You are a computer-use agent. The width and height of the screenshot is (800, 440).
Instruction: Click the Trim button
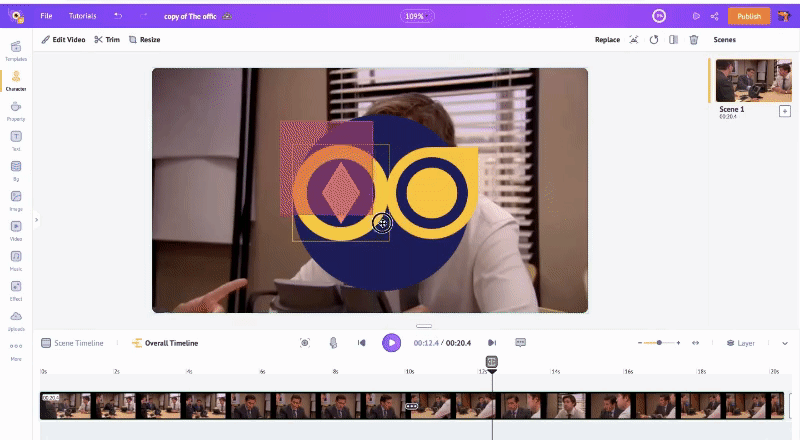(x=107, y=40)
